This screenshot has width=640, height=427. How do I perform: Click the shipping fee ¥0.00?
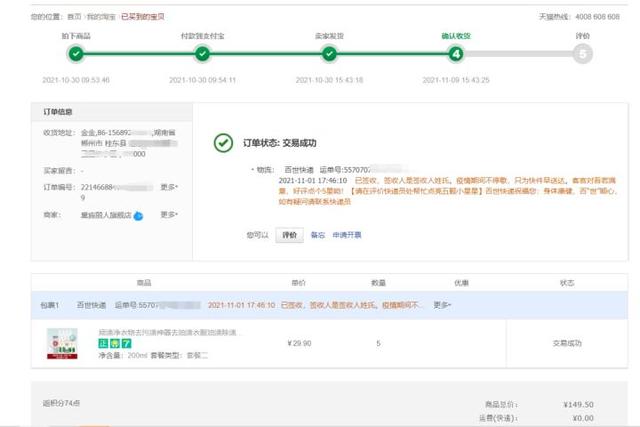[583, 418]
